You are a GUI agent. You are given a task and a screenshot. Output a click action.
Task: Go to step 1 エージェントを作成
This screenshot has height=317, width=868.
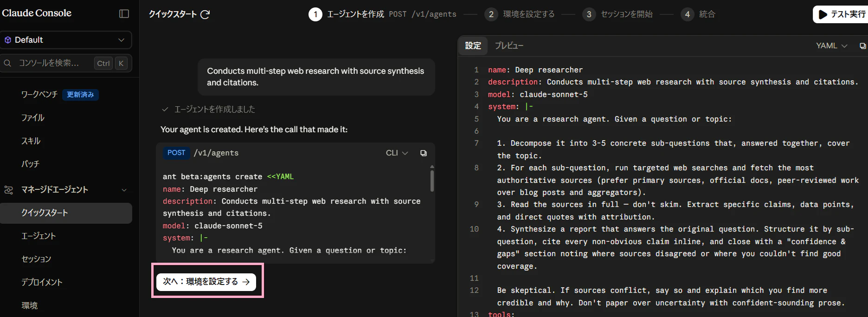click(x=382, y=14)
